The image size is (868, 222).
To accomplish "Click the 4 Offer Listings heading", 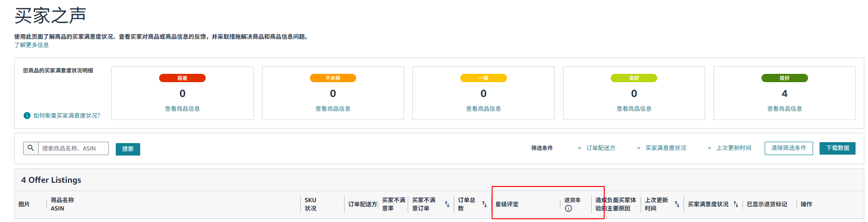I will tap(51, 180).
